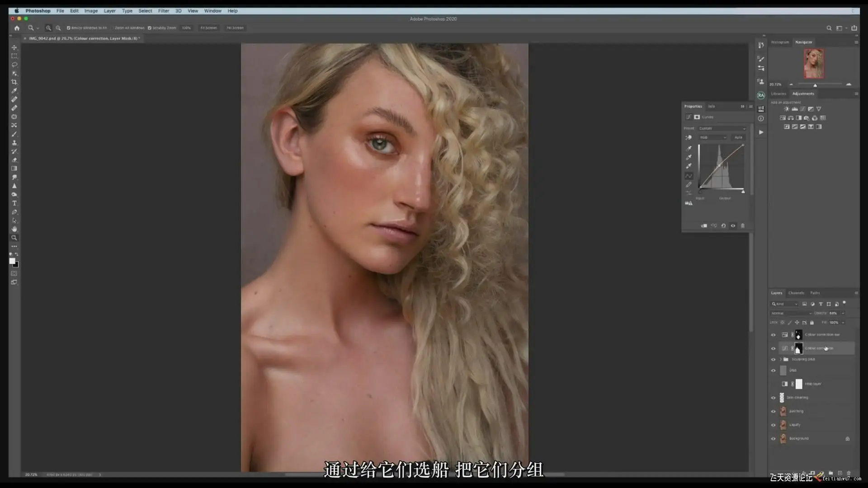Click the Fit Screen button
868x488 pixels.
pos(208,28)
